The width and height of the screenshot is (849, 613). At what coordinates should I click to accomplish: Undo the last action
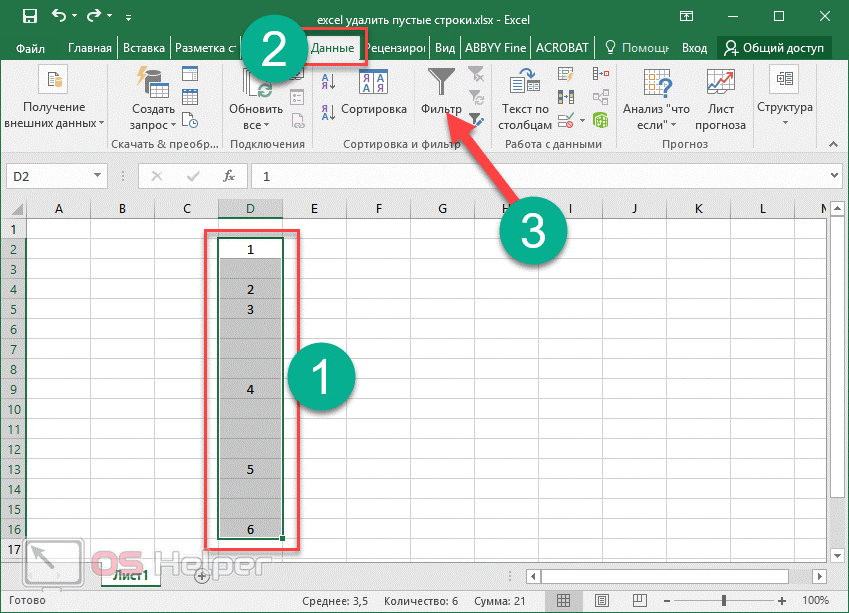click(x=58, y=16)
